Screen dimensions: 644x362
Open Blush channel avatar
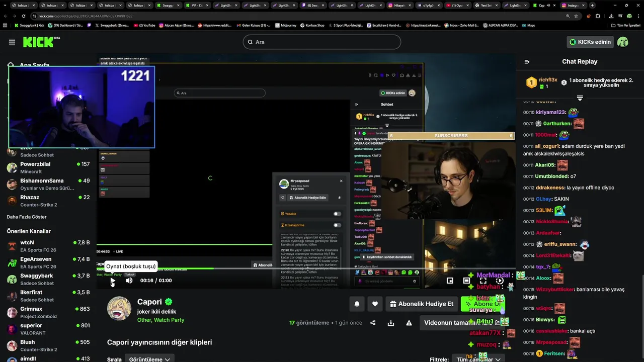tap(12, 345)
